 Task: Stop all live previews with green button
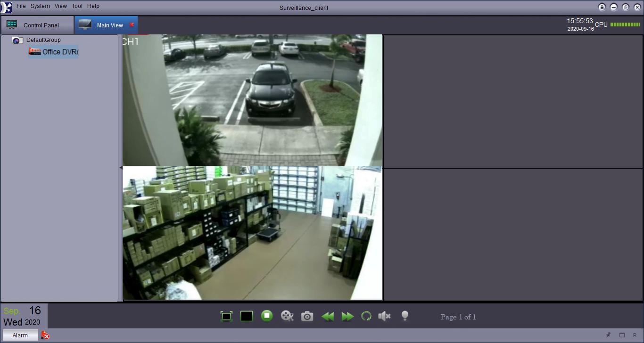pyautogui.click(x=267, y=316)
